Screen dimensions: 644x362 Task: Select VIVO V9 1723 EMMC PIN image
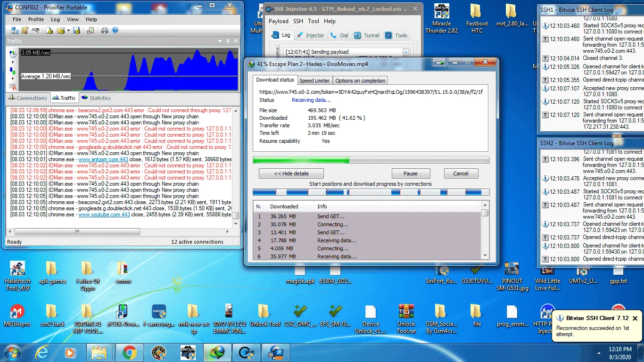(229, 319)
